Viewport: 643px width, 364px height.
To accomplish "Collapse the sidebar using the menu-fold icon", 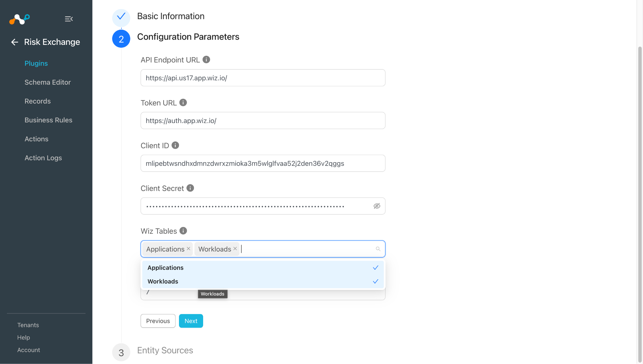I will point(69,19).
